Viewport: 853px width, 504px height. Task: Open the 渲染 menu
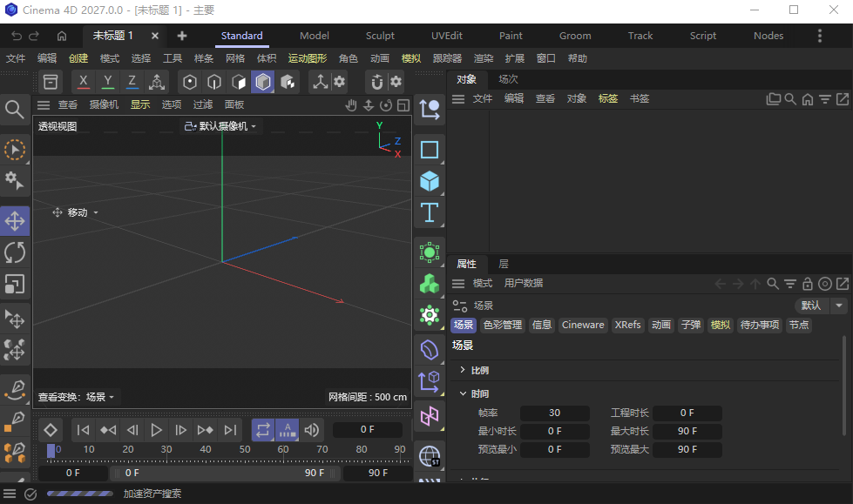(483, 58)
